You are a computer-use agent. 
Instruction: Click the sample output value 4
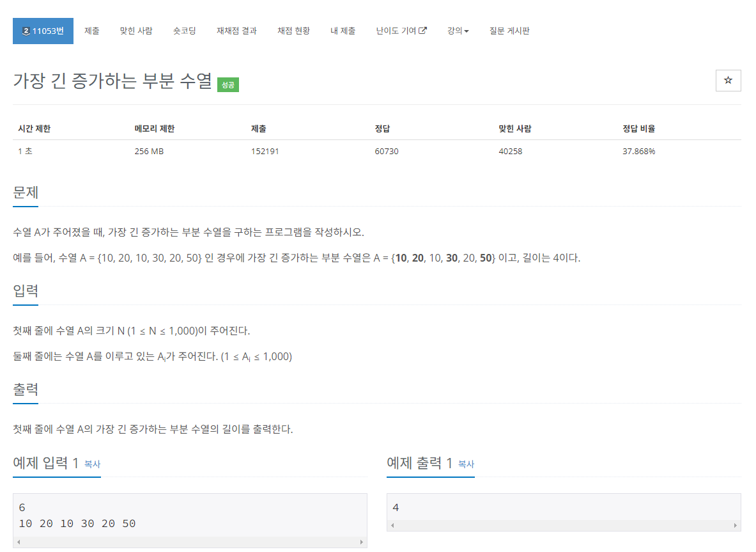pos(396,508)
